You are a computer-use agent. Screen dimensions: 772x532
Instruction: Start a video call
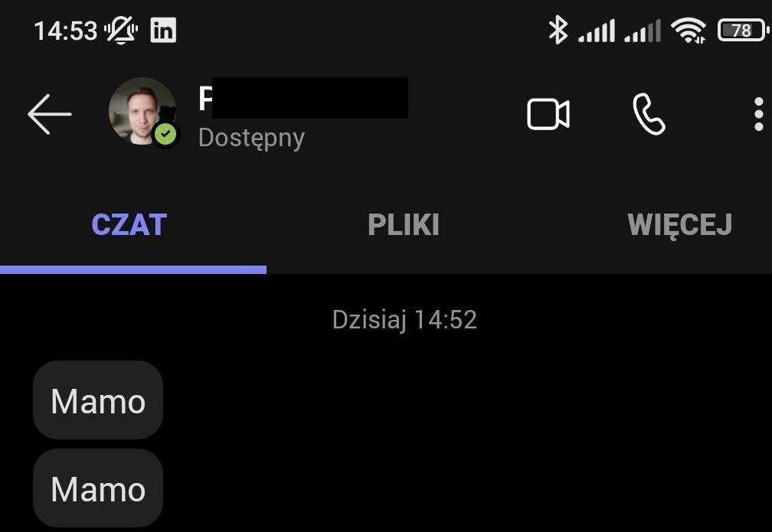tap(548, 114)
